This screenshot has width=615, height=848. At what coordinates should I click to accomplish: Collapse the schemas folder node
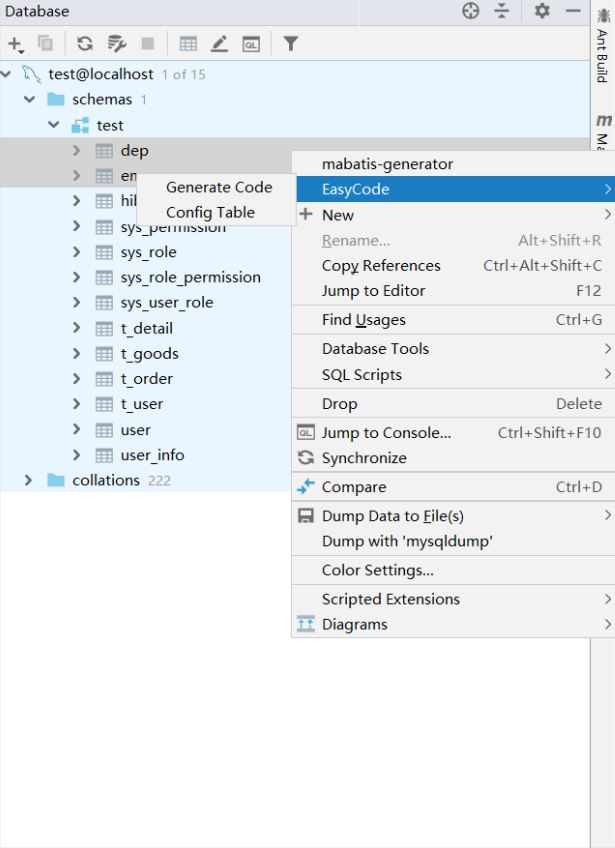pyautogui.click(x=30, y=100)
